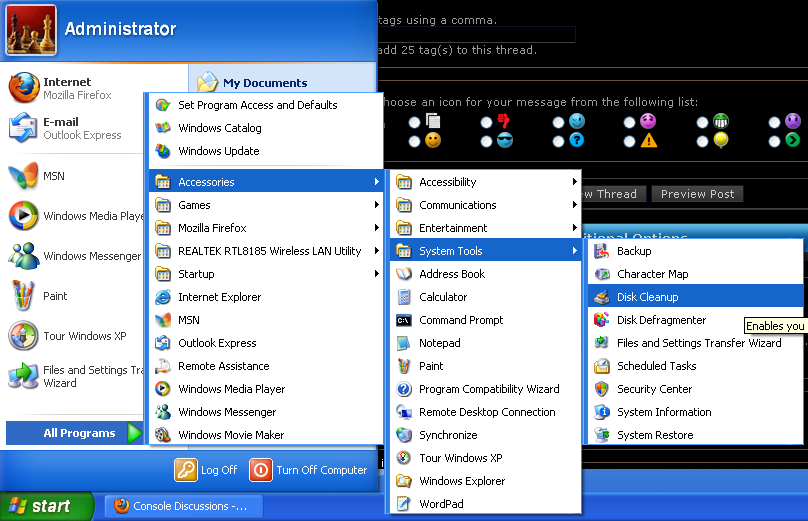Click the Tour Windows XP pinned icon
808x521 pixels.
[x=23, y=335]
